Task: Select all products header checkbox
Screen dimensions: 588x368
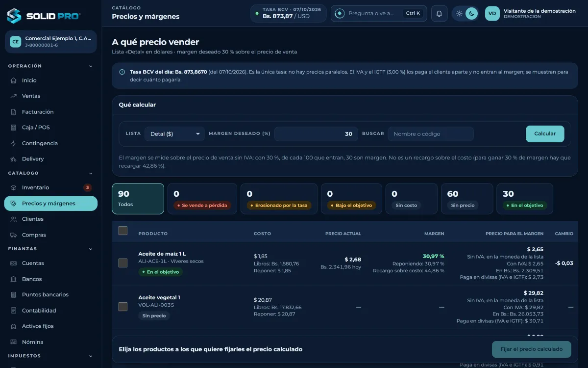Action: [x=123, y=231]
